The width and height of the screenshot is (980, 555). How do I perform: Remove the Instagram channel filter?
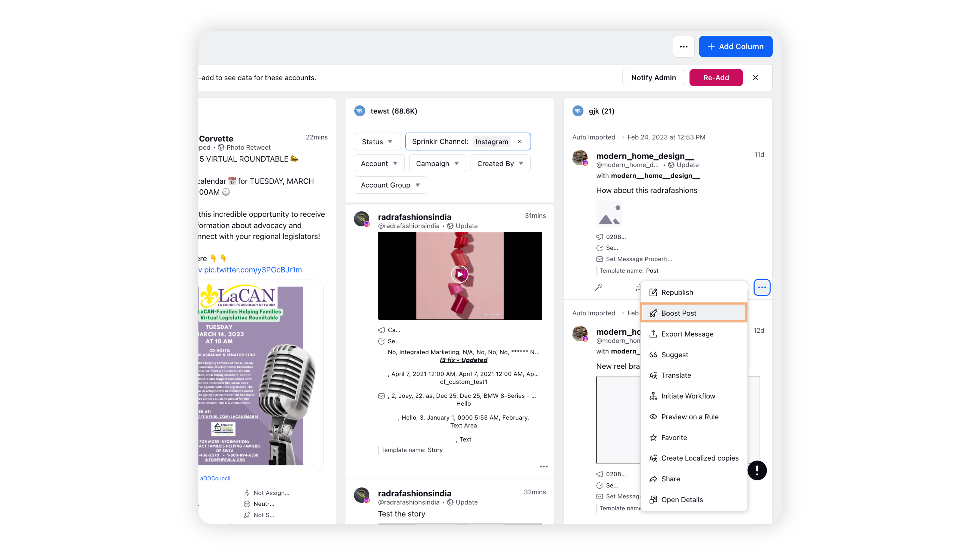(519, 141)
